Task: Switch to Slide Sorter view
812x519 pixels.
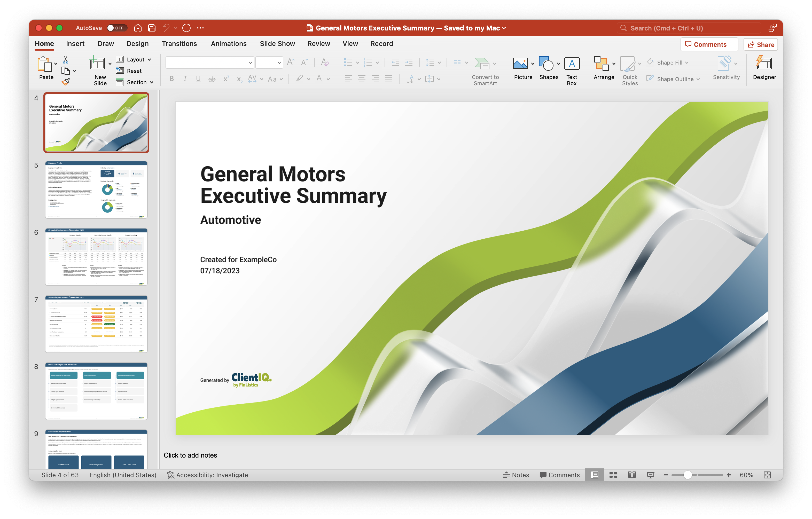Action: pyautogui.click(x=613, y=475)
